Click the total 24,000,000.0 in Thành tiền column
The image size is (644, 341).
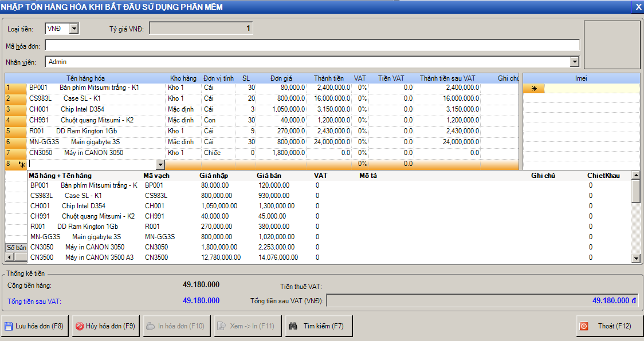pyautogui.click(x=329, y=142)
